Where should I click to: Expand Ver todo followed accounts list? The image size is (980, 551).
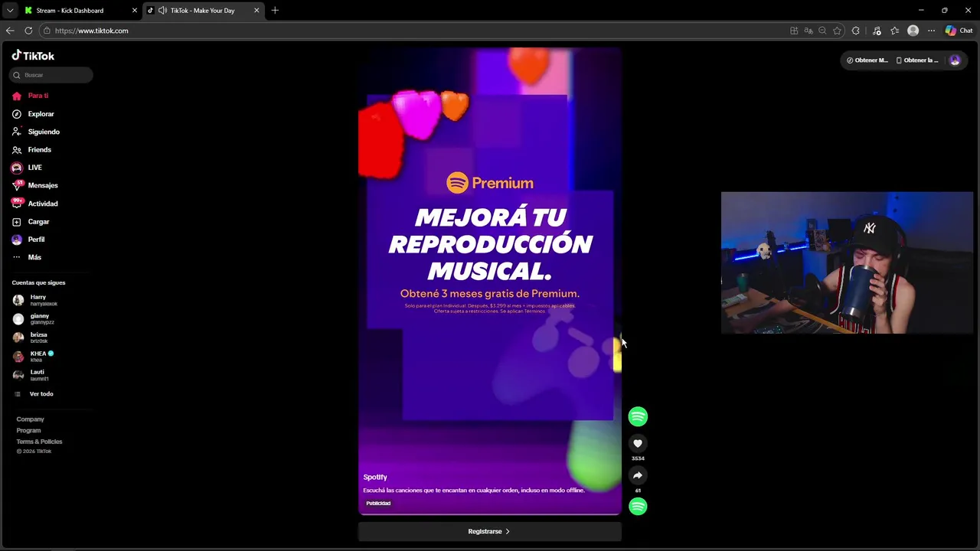tap(41, 394)
